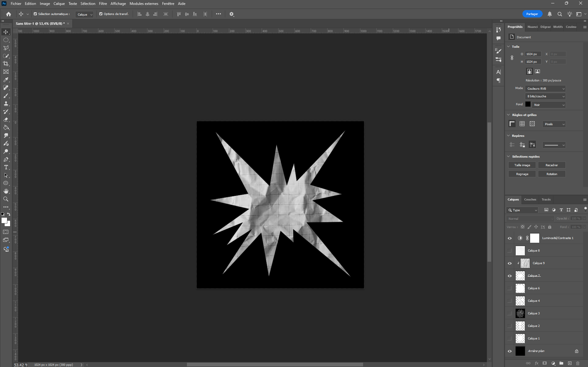This screenshot has height=367, width=588.
Task: Hide the Arrière-plan layer
Action: 510,351
